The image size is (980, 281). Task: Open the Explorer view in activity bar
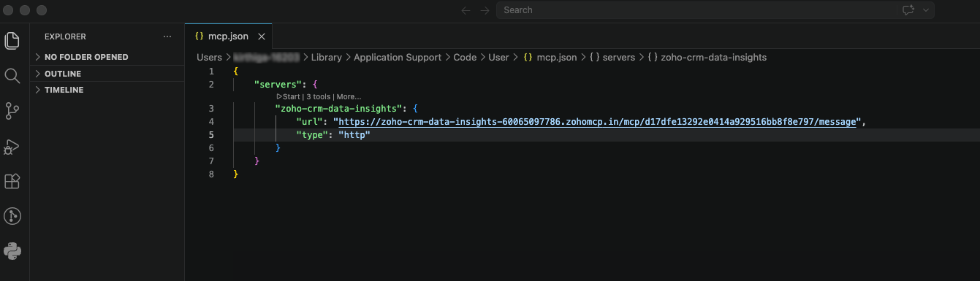12,41
